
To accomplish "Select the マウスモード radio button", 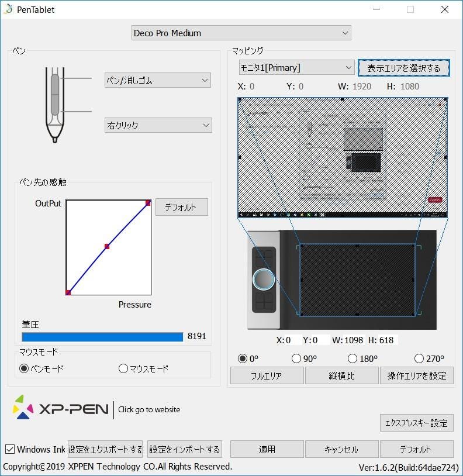I will pyautogui.click(x=143, y=368).
